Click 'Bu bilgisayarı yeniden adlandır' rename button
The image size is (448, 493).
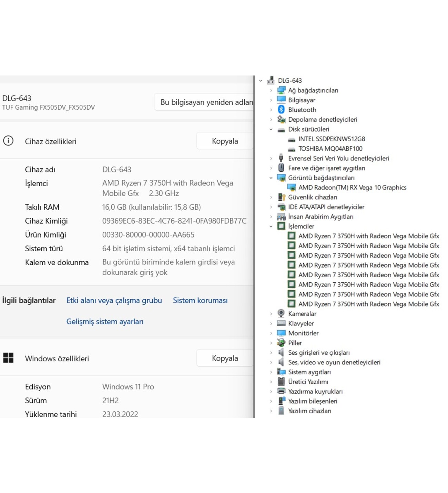point(204,102)
